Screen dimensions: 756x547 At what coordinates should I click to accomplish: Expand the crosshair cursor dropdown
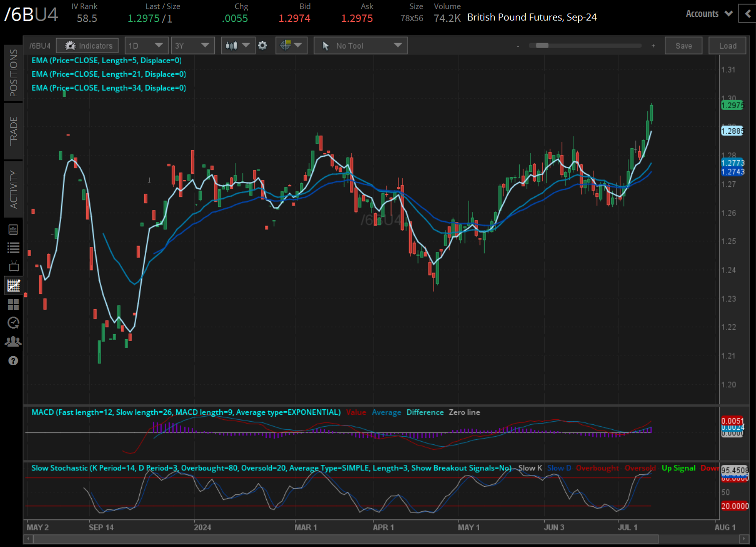(x=291, y=46)
